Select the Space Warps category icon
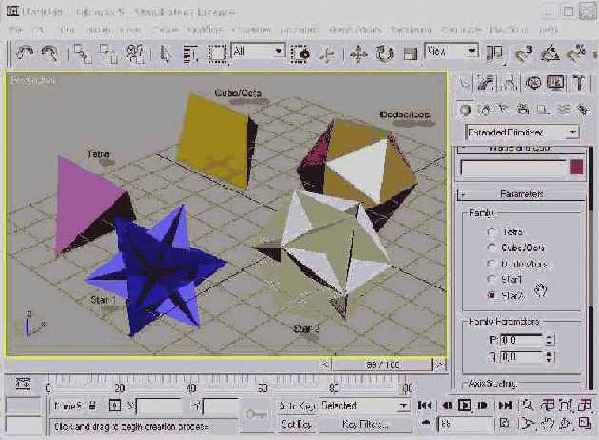 coord(563,110)
